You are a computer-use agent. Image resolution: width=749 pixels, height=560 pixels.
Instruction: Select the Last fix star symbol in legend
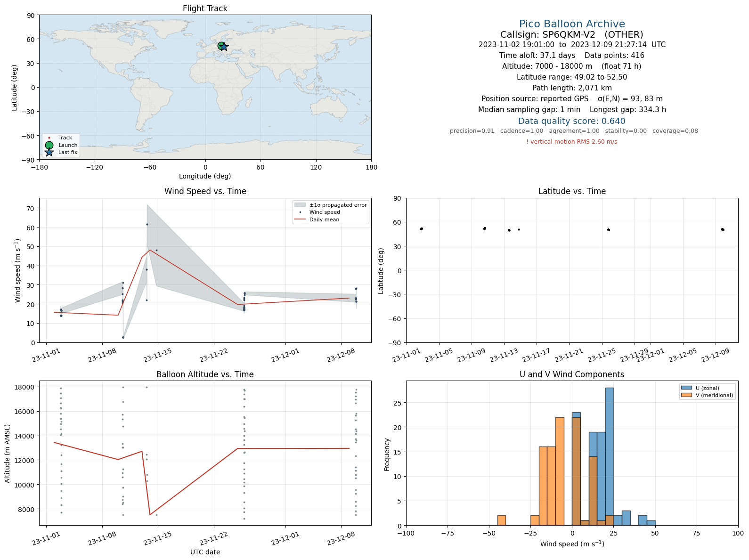click(49, 152)
